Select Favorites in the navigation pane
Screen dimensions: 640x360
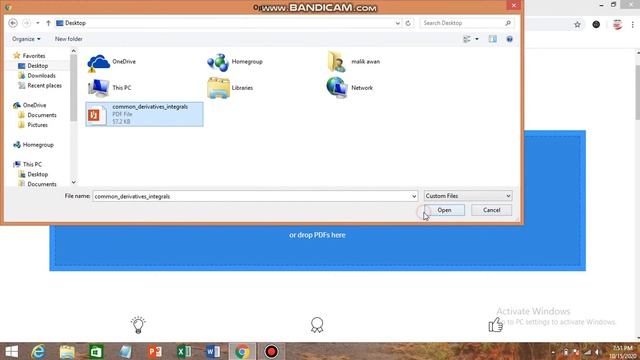[x=29, y=56]
